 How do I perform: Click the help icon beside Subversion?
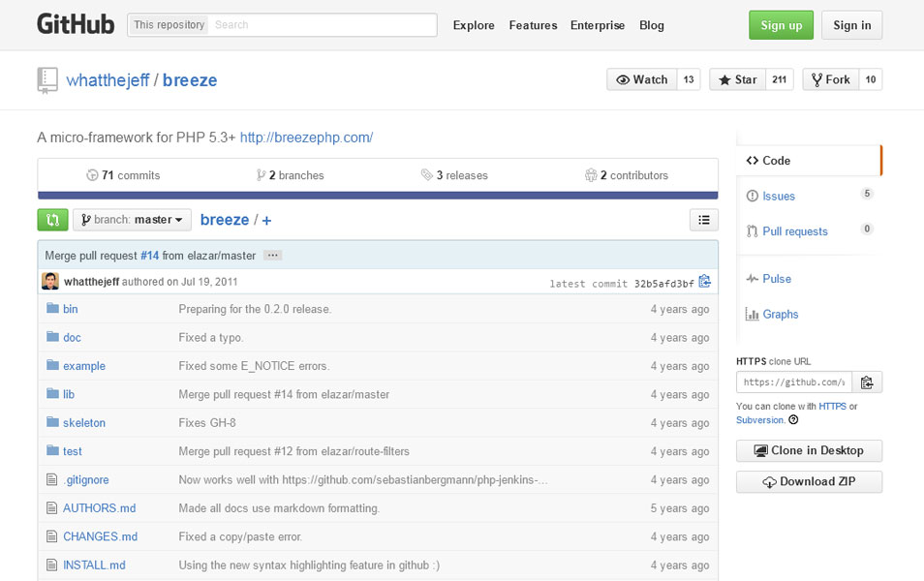[793, 419]
